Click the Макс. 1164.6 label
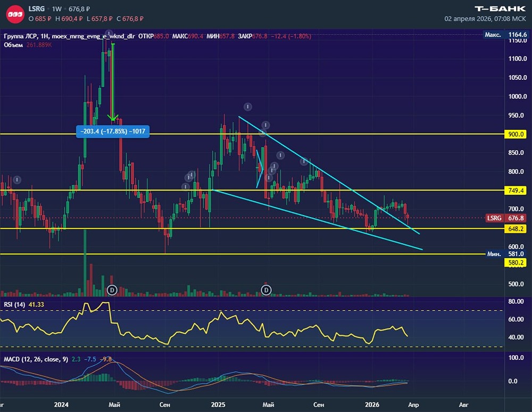Image resolution: width=532 pixels, height=412 pixels. tap(505, 34)
